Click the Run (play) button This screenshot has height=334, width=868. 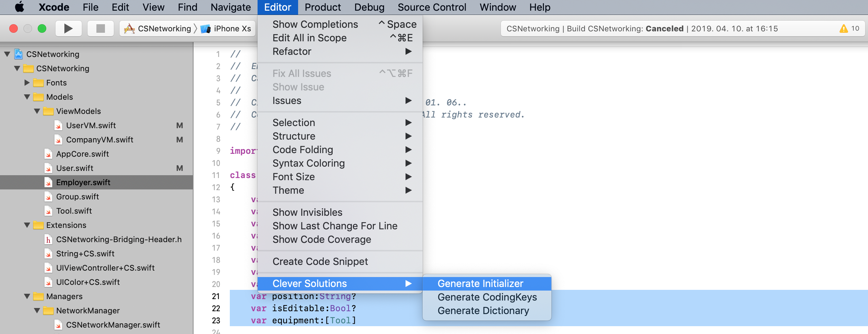68,28
